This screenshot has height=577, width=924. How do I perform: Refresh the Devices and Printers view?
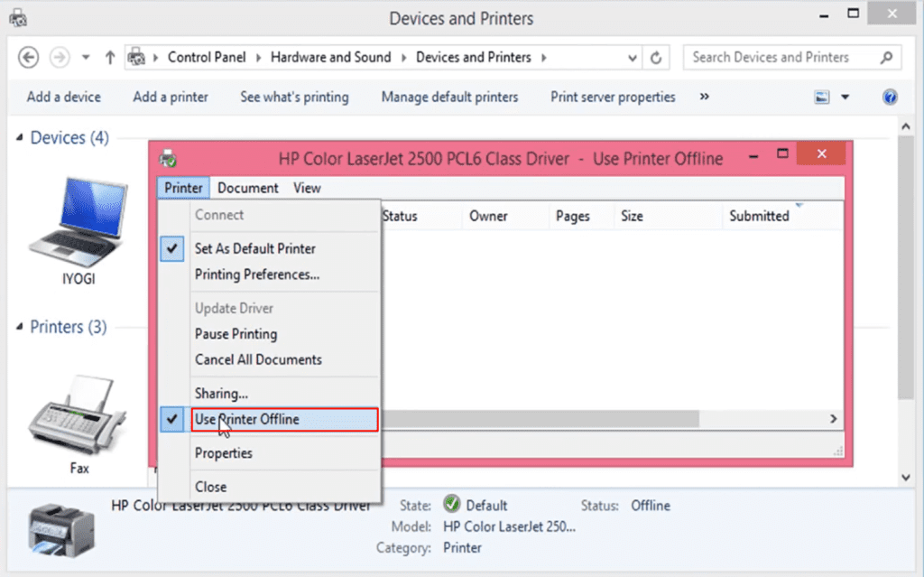click(x=656, y=58)
